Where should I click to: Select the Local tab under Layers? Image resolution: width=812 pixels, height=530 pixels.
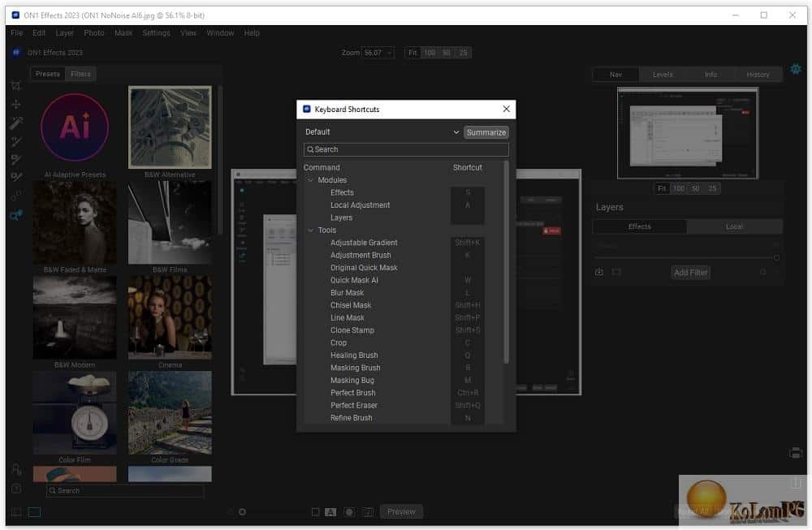tap(734, 226)
